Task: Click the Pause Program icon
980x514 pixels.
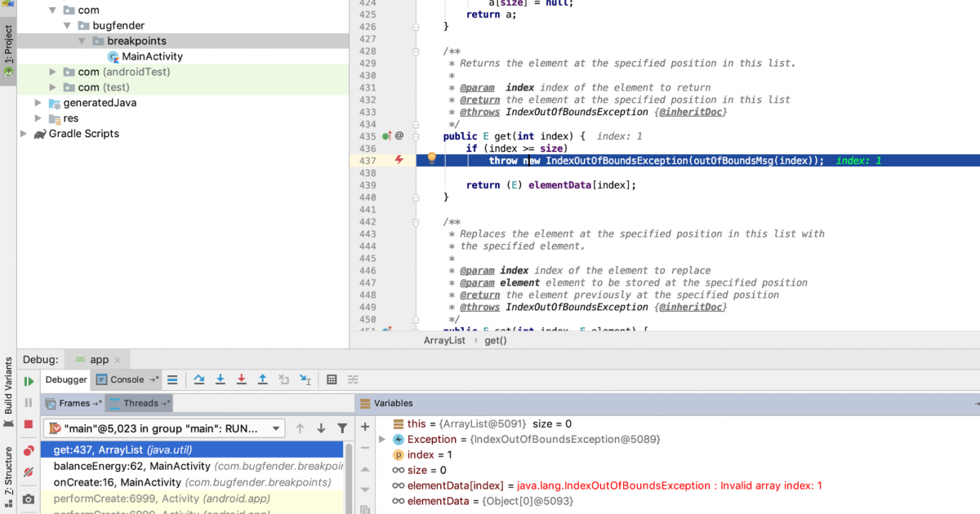Action: tap(29, 403)
